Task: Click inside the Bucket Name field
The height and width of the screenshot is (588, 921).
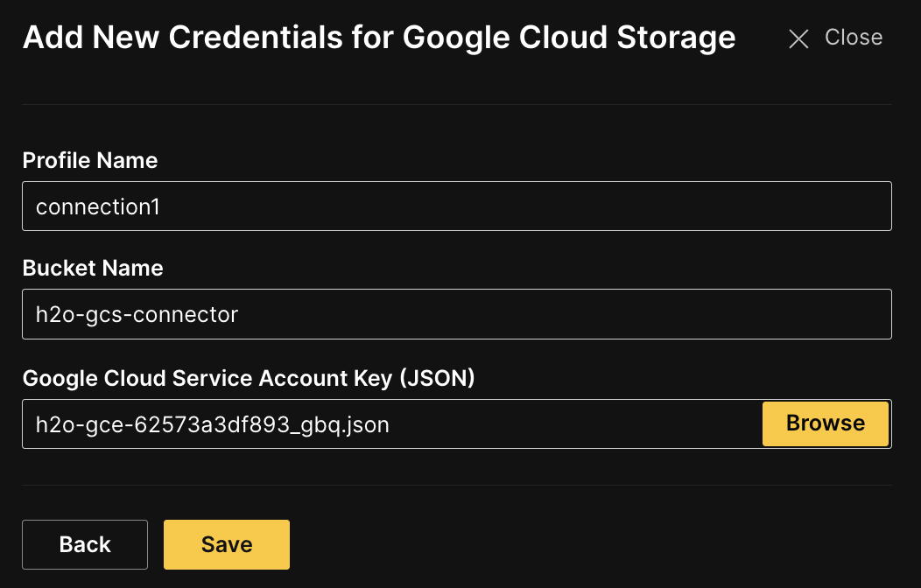Action: pos(456,313)
